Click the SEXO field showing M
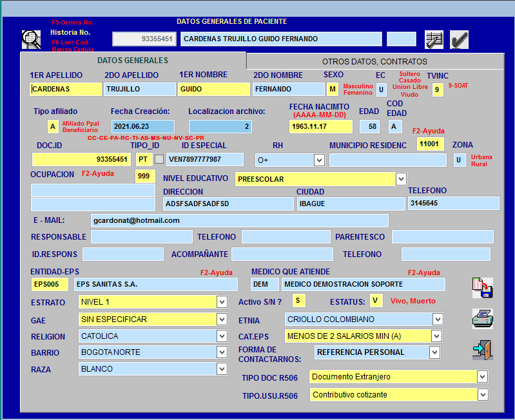 click(333, 90)
